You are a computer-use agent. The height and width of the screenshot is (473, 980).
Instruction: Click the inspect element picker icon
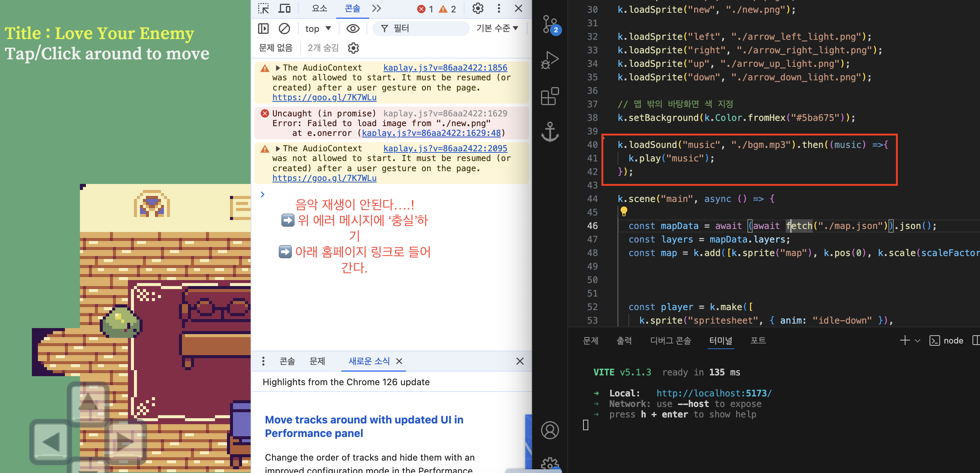263,8
